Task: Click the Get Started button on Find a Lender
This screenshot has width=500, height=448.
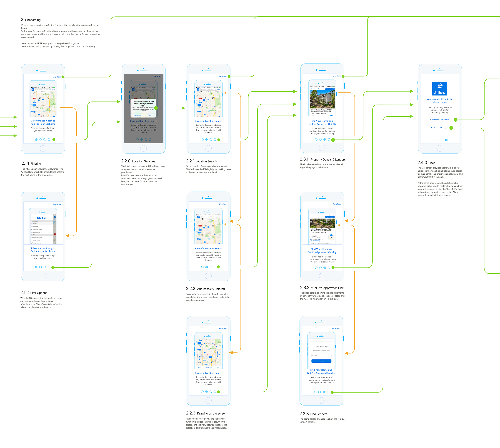Action: coord(321,361)
